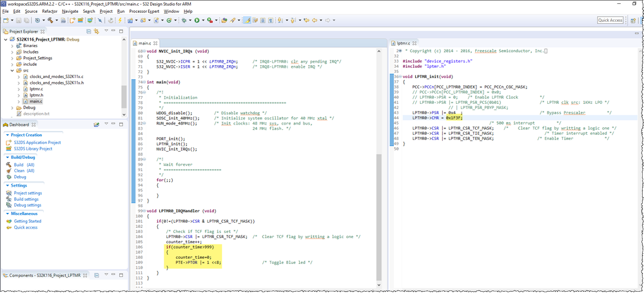Click the flashlight Search toolbar icon
This screenshot has height=293, width=644.
pos(233,20)
